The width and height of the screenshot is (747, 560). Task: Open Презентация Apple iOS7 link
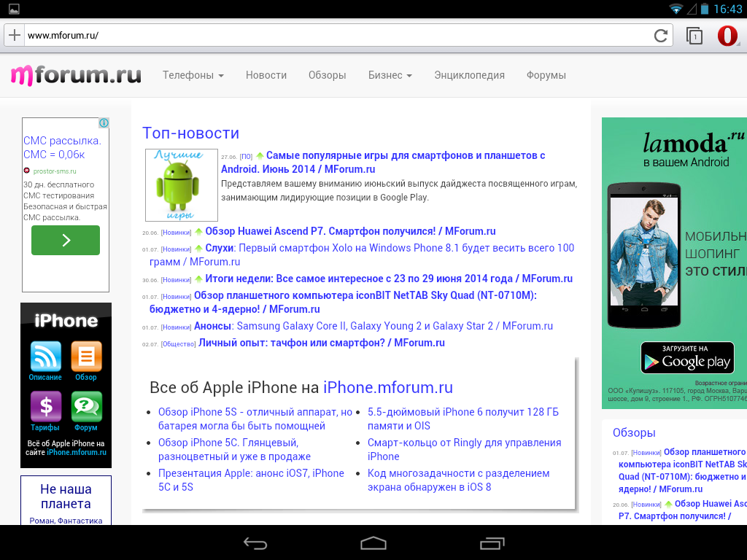click(x=251, y=480)
